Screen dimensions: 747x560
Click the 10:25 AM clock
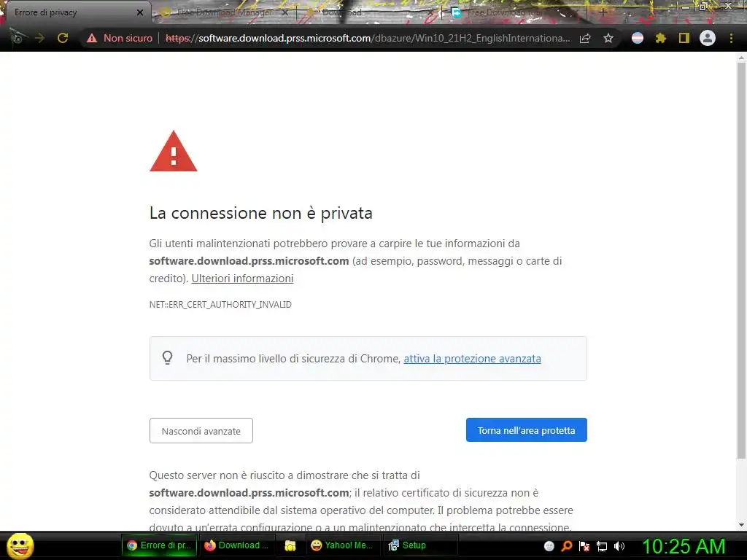tap(684, 546)
